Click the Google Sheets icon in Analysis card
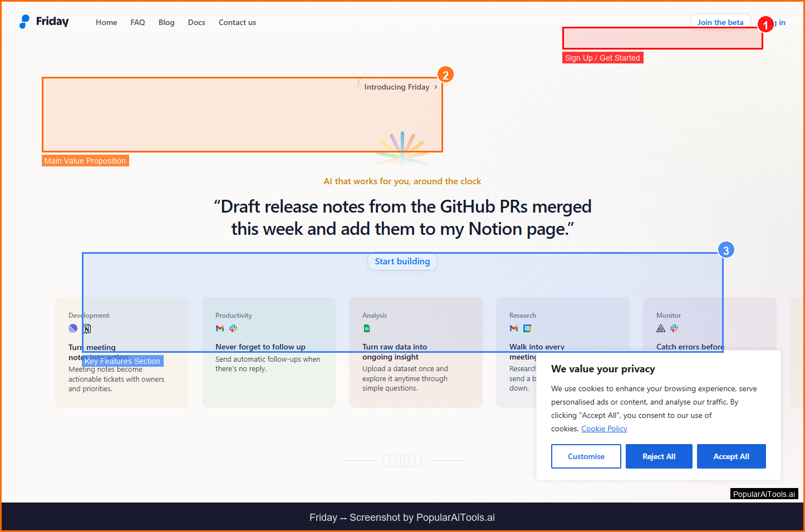This screenshot has height=532, width=805. tap(367, 328)
